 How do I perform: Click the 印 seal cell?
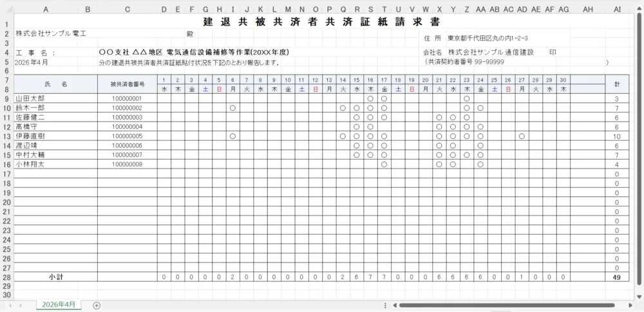[553, 53]
